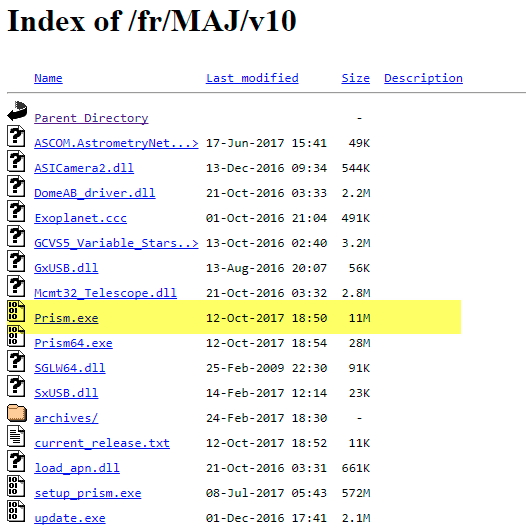The width and height of the screenshot is (526, 531).
Task: Click the binary icon beside update.exe
Action: tap(16, 511)
